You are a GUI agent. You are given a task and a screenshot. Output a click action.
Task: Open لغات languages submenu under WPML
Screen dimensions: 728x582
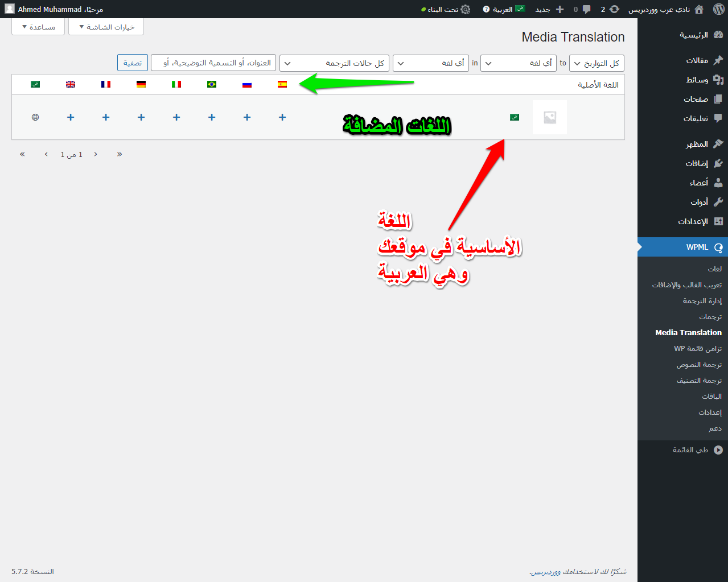point(714,269)
